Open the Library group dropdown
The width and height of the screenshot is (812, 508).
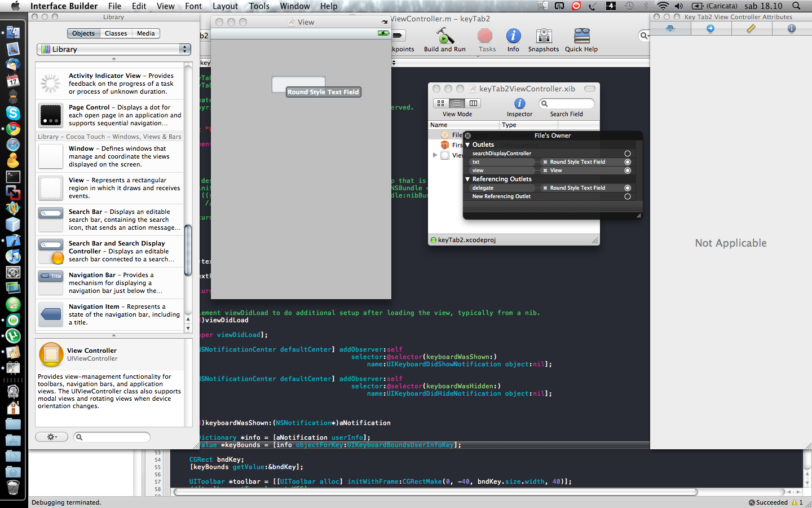[x=114, y=50]
